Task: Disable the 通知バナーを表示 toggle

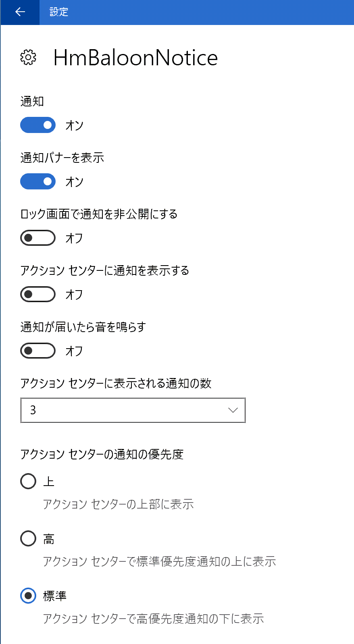Action: 38,181
